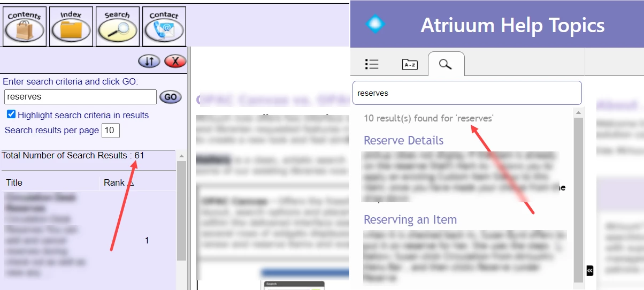Open the table of contents list tab
This screenshot has width=644, height=290.
click(x=372, y=64)
